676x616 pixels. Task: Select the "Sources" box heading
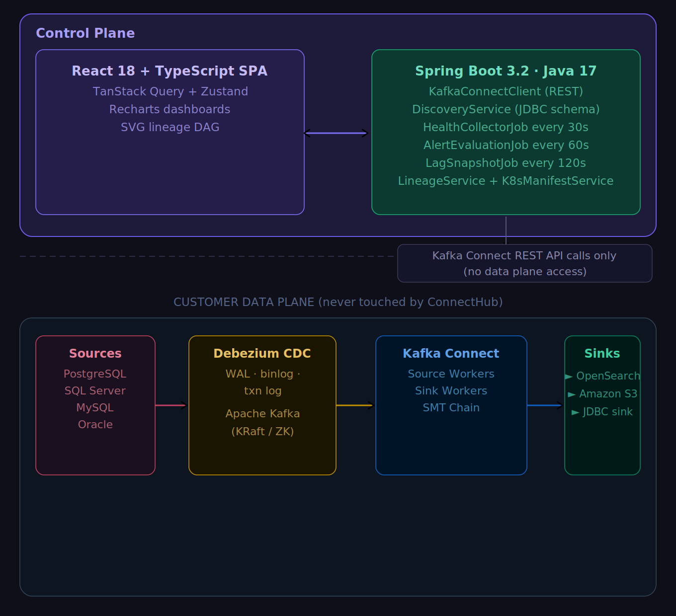point(95,354)
